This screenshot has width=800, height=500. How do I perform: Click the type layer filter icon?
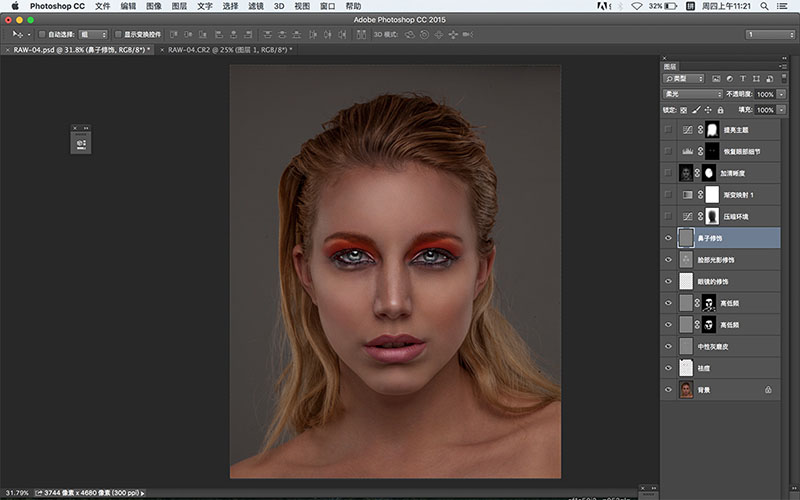(743, 78)
